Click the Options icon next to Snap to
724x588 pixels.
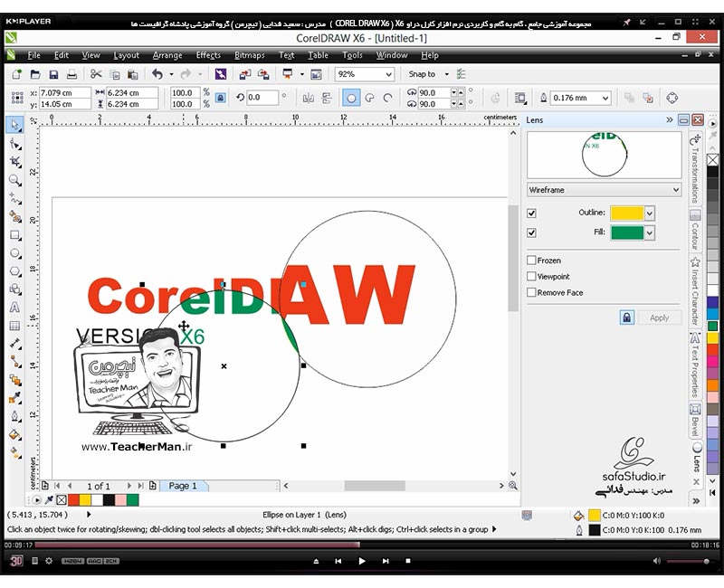tap(461, 74)
